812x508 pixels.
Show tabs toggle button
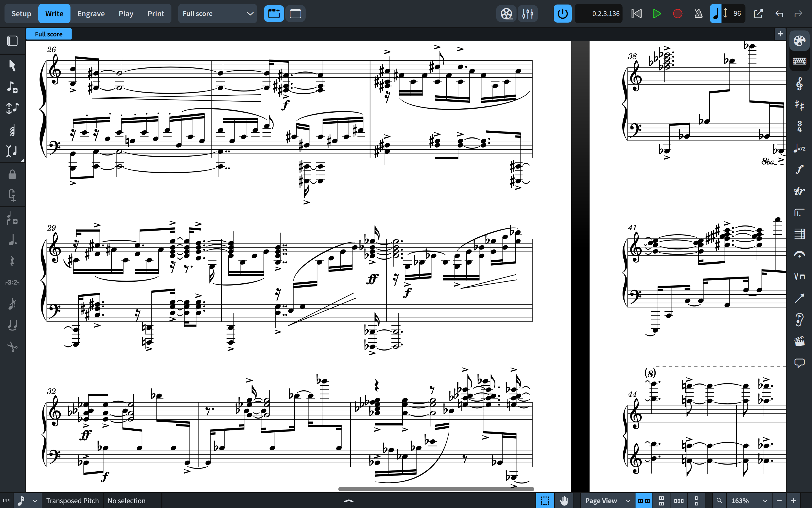(274, 14)
